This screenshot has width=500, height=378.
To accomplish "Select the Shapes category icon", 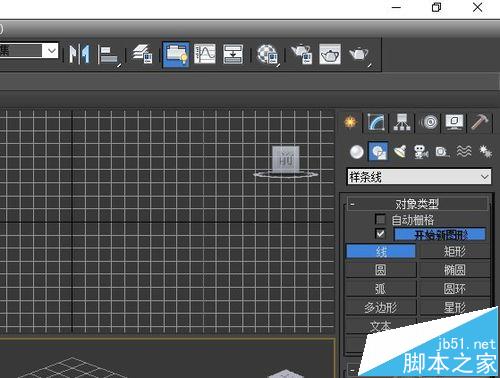I will [378, 151].
